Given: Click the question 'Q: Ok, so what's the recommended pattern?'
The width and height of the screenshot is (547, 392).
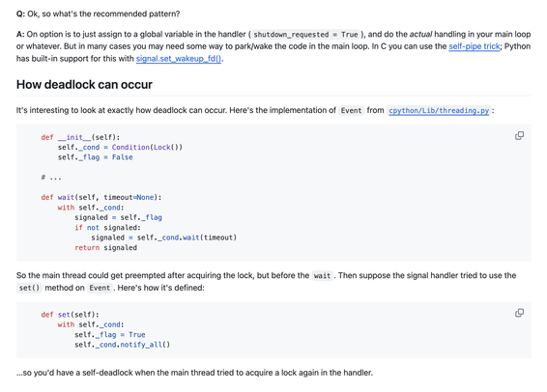Looking at the screenshot, I should [98, 14].
